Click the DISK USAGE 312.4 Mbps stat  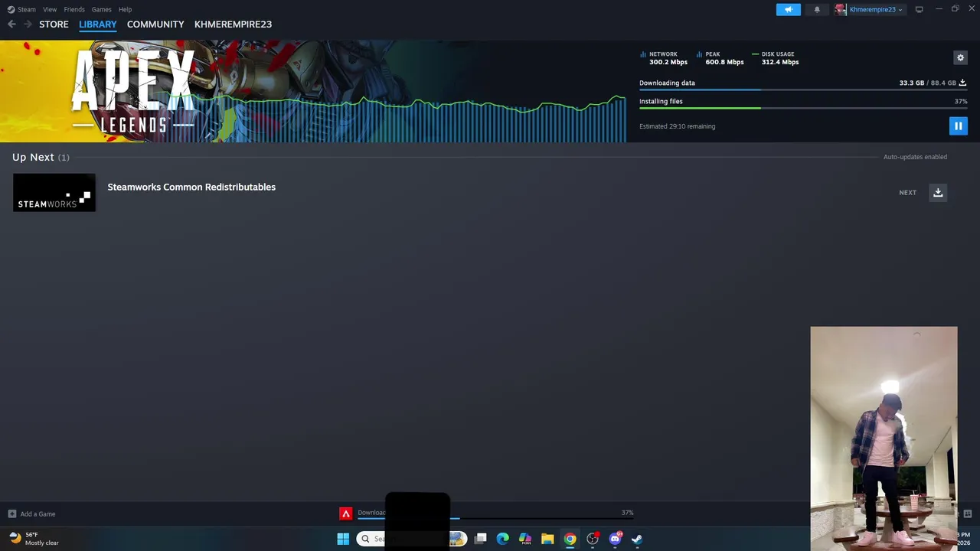(776, 58)
